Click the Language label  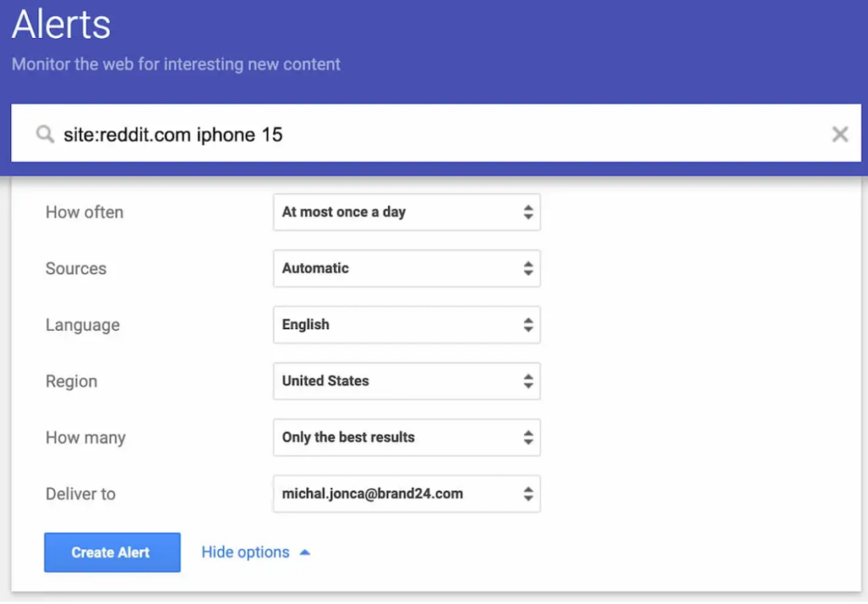click(x=82, y=325)
